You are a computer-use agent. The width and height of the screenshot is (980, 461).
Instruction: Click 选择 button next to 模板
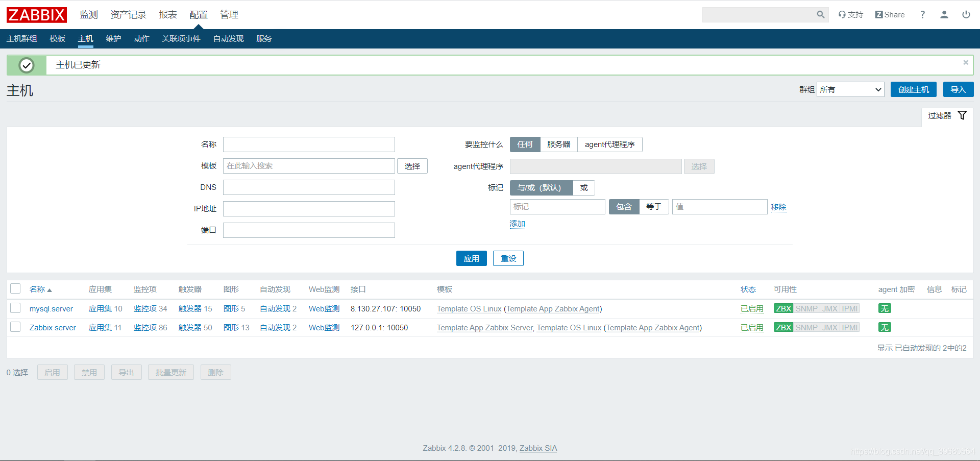click(412, 166)
